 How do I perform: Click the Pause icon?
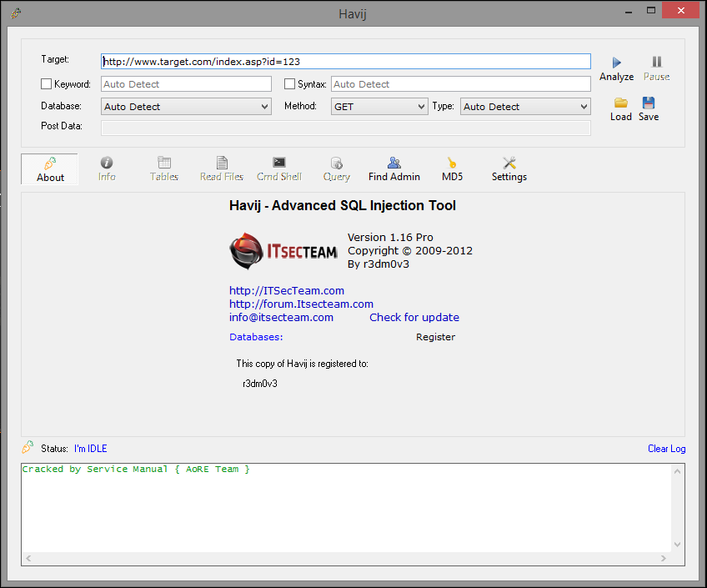[656, 62]
